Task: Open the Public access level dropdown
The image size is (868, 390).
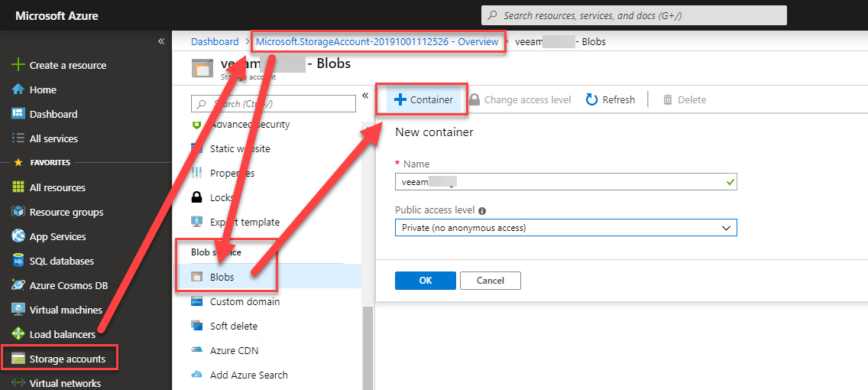Action: [565, 227]
